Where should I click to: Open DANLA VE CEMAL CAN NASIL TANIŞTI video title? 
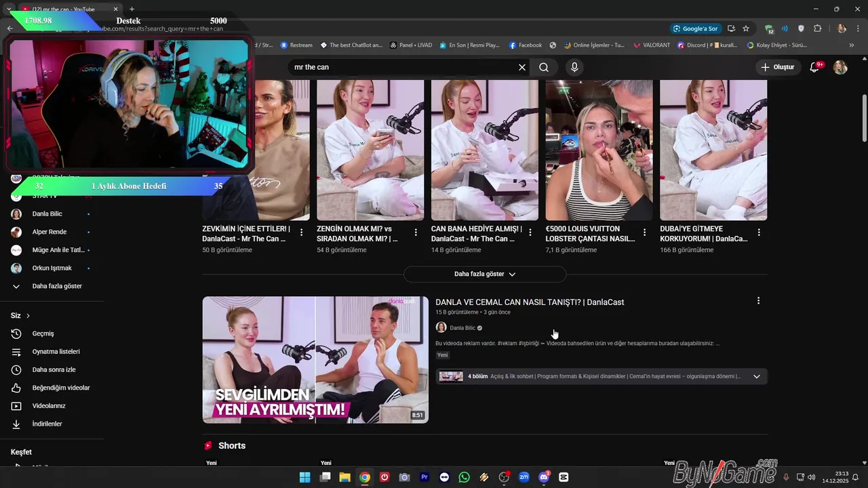pyautogui.click(x=530, y=302)
